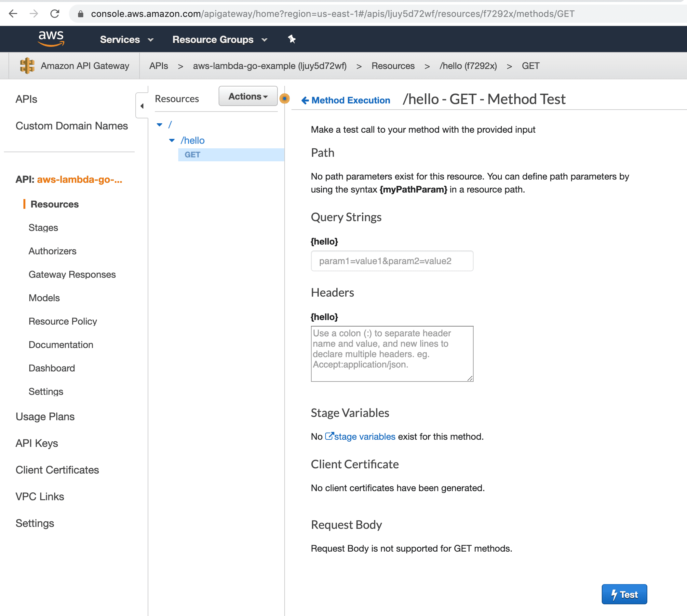Viewport: 687px width, 616px height.
Task: Go back to Method Execution
Action: point(346,100)
